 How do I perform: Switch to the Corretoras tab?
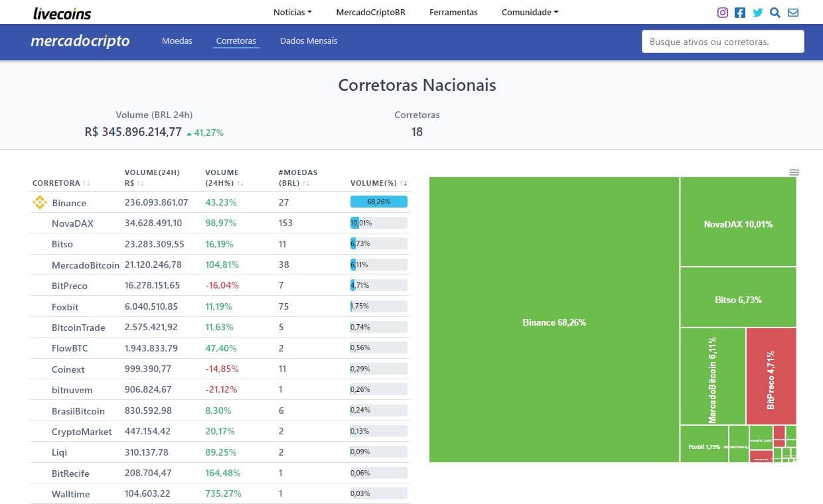pos(236,41)
